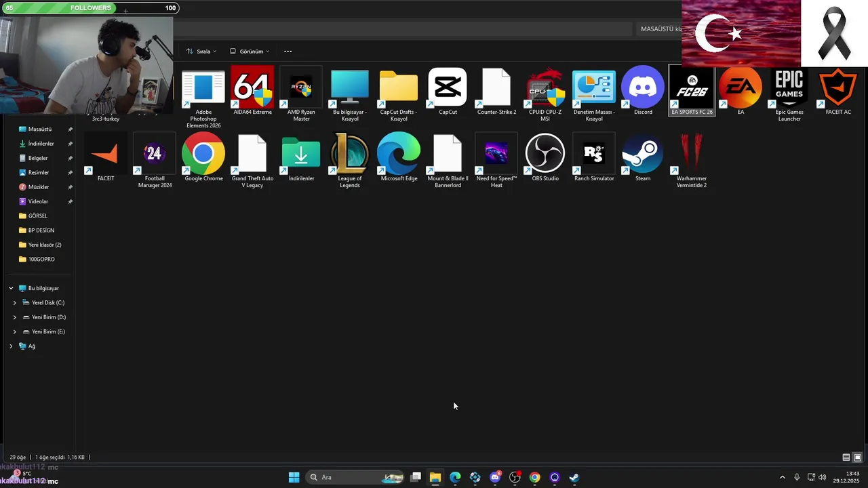Select the Football Manager 2024 icon
The image size is (868, 488).
click(x=155, y=161)
